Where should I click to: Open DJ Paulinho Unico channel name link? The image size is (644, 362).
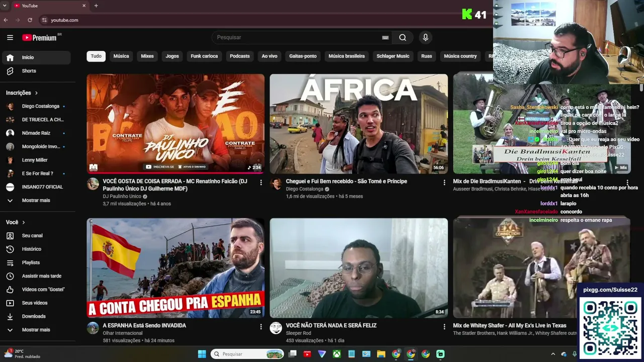click(122, 197)
